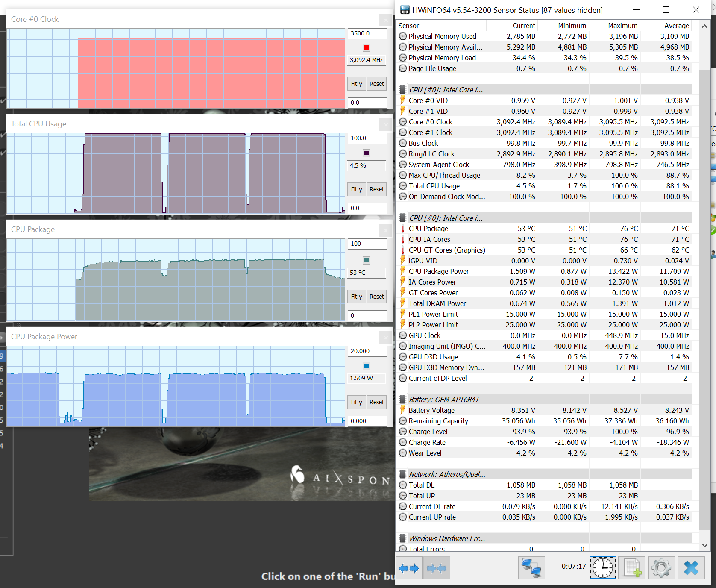This screenshot has height=588, width=716.
Task: Select the System Agent Clock row
Action: tap(544, 165)
